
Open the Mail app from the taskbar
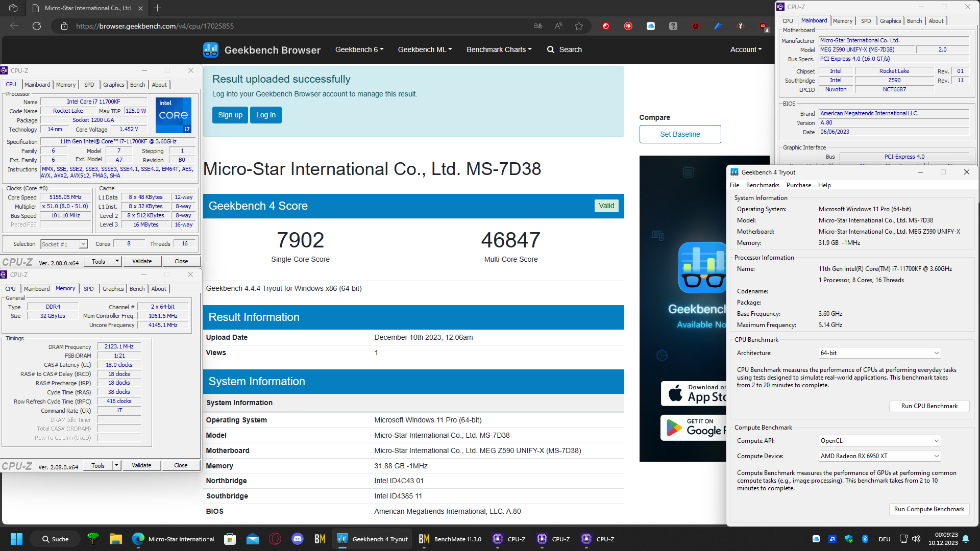[x=253, y=539]
